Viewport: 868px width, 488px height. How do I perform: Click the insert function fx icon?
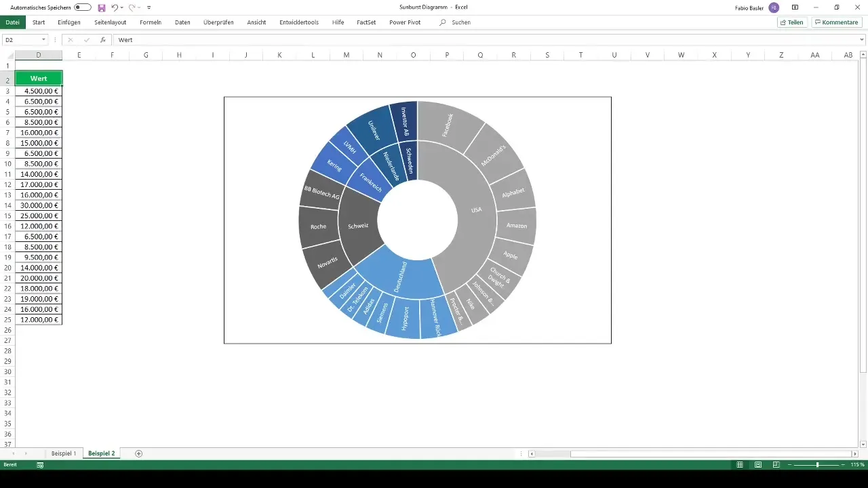click(x=103, y=40)
